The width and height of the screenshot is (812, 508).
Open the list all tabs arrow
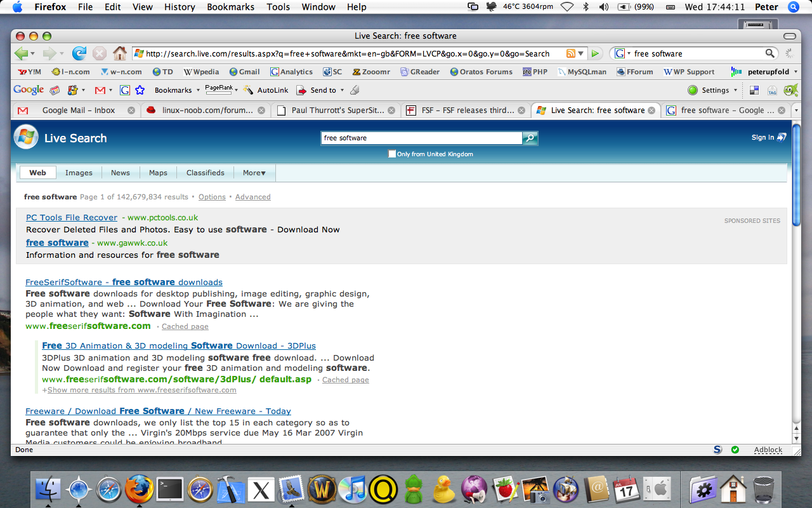(x=797, y=110)
